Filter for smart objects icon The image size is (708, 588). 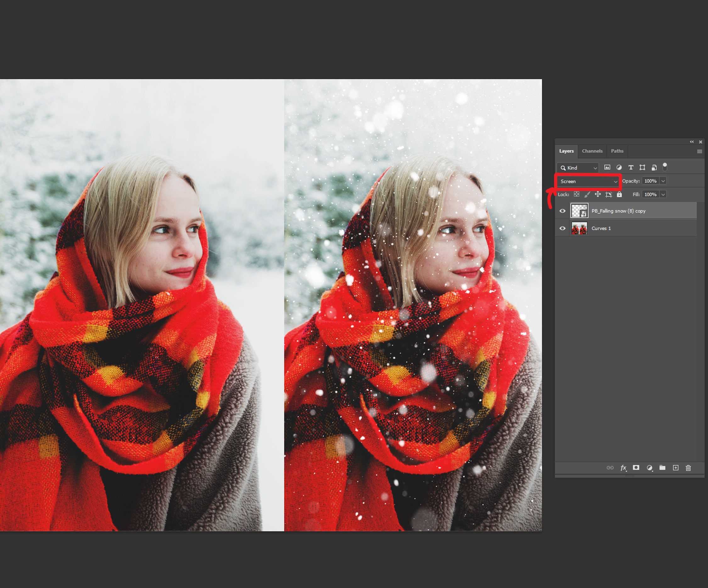point(654,167)
